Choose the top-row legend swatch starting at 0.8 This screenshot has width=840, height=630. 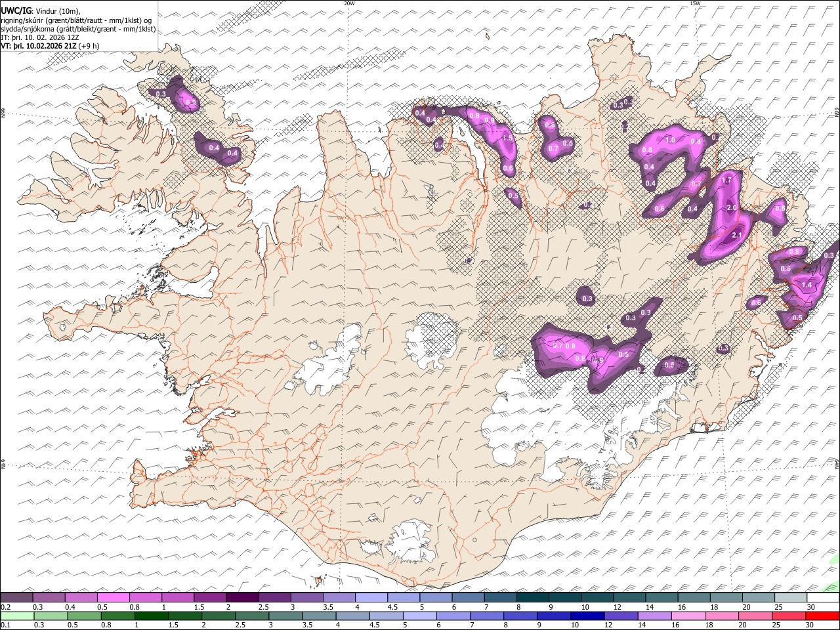[145, 598]
